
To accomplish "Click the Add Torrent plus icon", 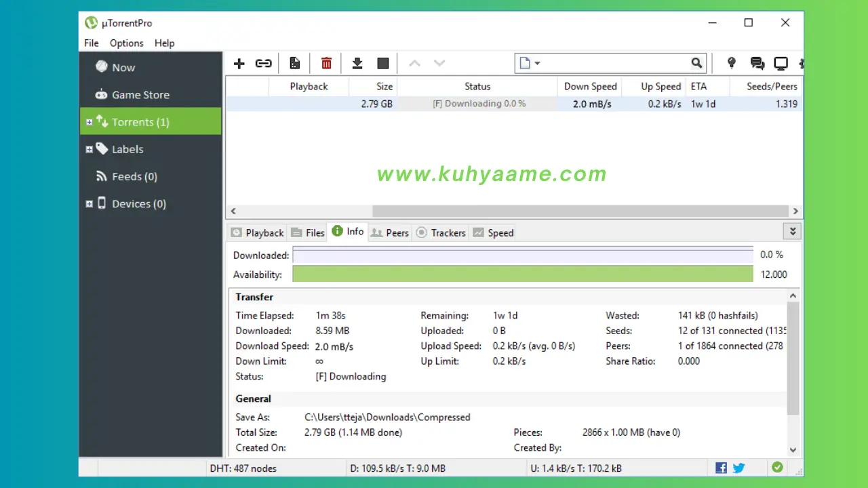I will coord(239,63).
